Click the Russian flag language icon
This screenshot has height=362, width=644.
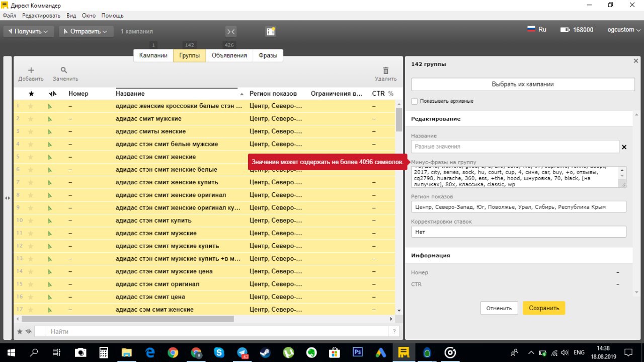click(x=531, y=29)
